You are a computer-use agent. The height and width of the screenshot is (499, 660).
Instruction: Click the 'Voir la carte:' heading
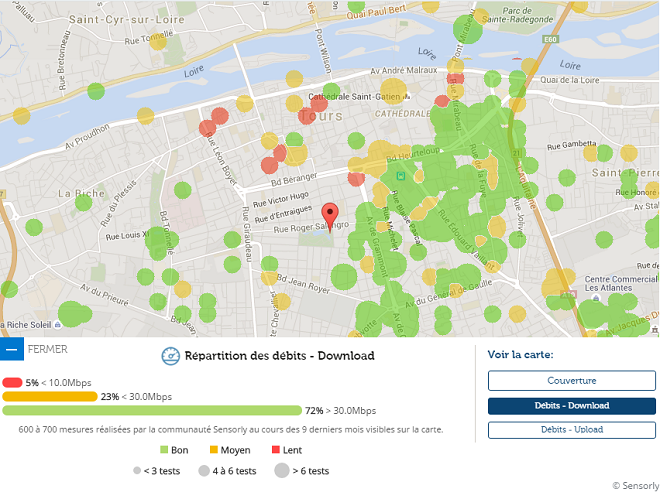point(520,355)
